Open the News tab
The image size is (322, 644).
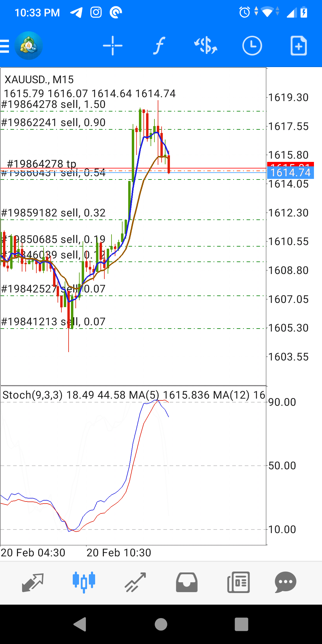238,582
